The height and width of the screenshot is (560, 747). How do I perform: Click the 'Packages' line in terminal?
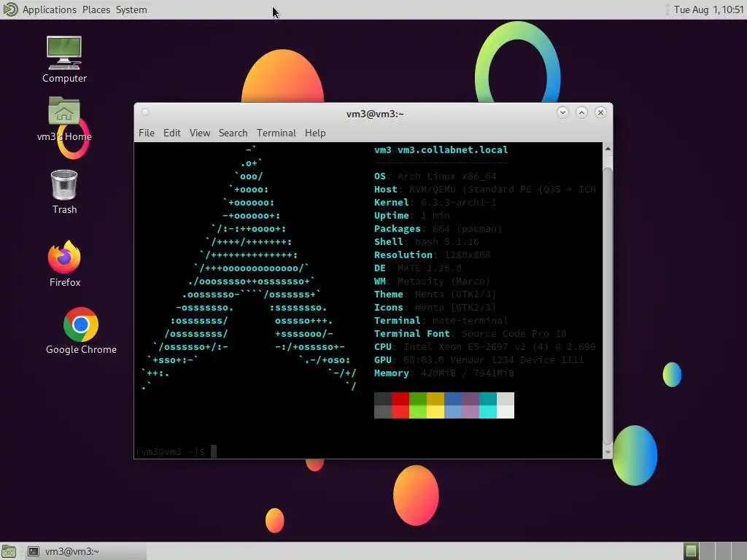pos(438,229)
